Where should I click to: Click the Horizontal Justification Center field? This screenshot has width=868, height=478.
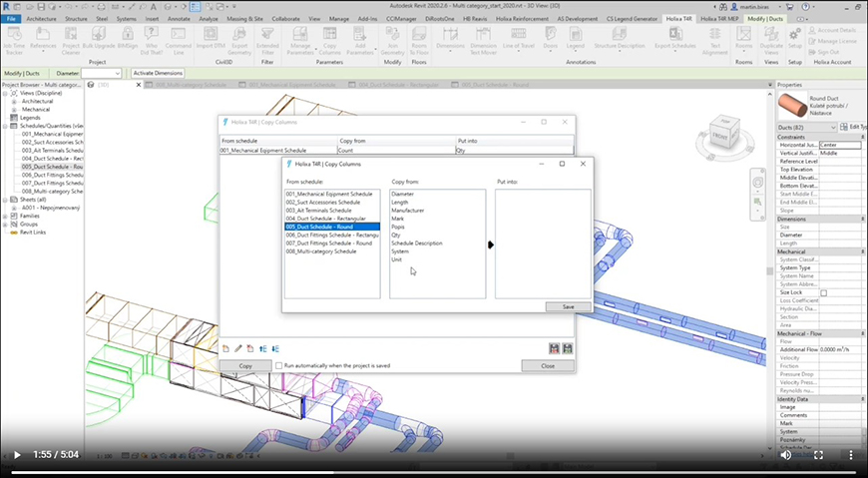[840, 145]
